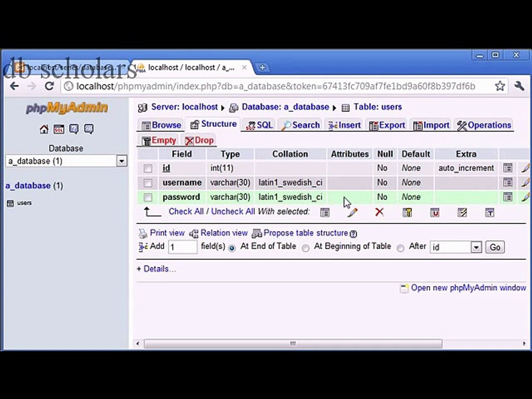Browse distinct values for id row
Image resolution: width=532 pixels, height=399 pixels.
(x=508, y=168)
